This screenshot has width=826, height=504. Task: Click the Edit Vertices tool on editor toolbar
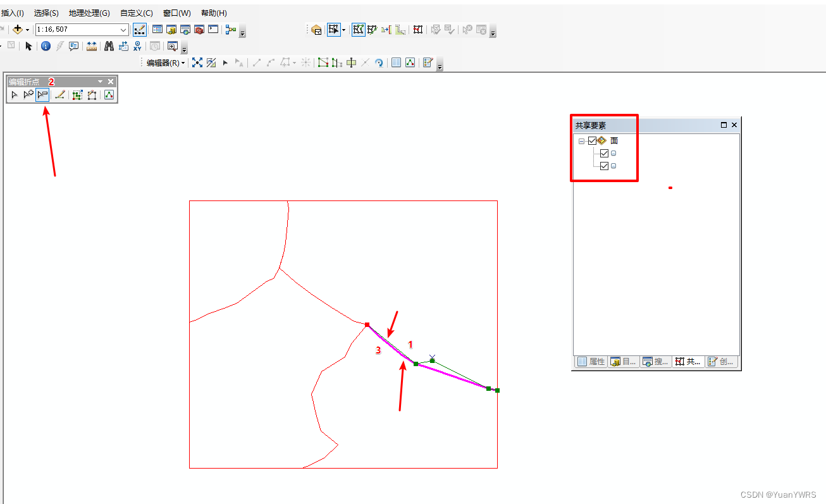[x=323, y=63]
